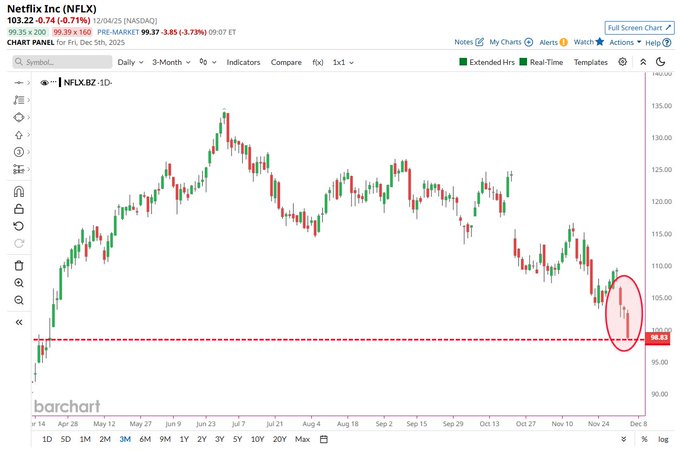Screen dimensions: 680x451
Task: Toggle log scale button
Action: click(663, 439)
